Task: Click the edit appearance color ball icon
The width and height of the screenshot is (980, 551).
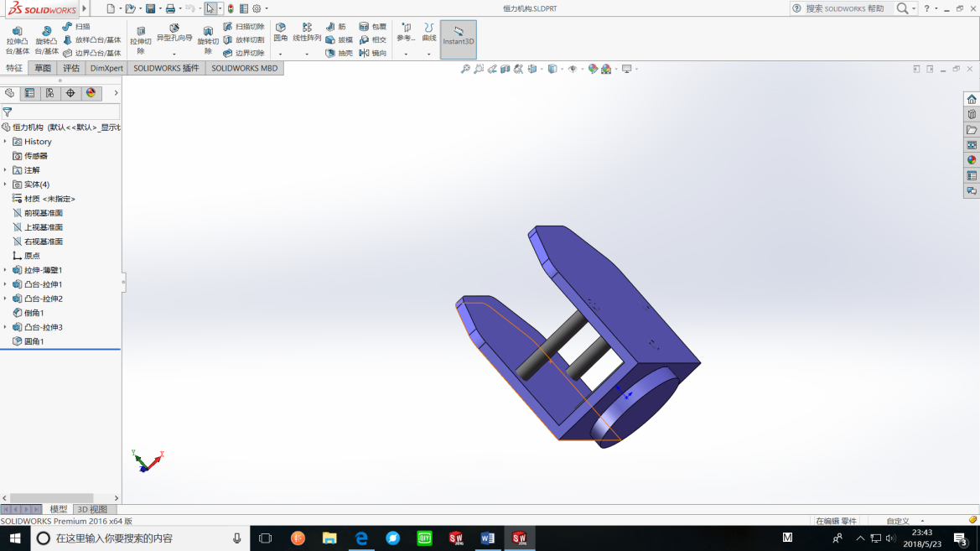Action: 593,69
